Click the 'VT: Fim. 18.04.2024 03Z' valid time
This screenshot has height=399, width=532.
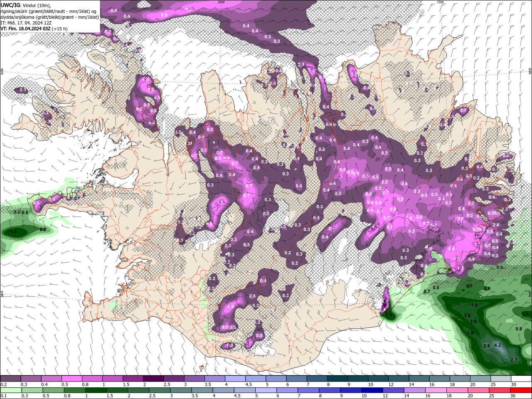point(26,29)
